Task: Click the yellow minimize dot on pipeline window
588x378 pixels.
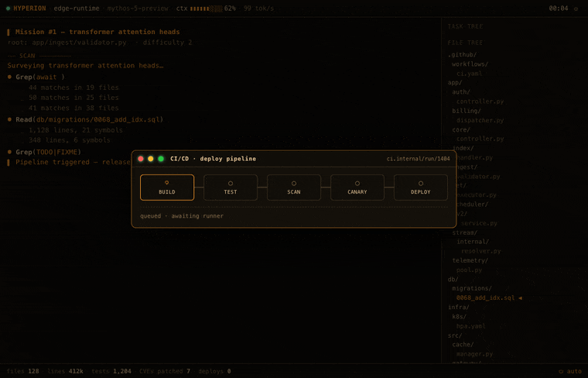Action: tap(151, 159)
